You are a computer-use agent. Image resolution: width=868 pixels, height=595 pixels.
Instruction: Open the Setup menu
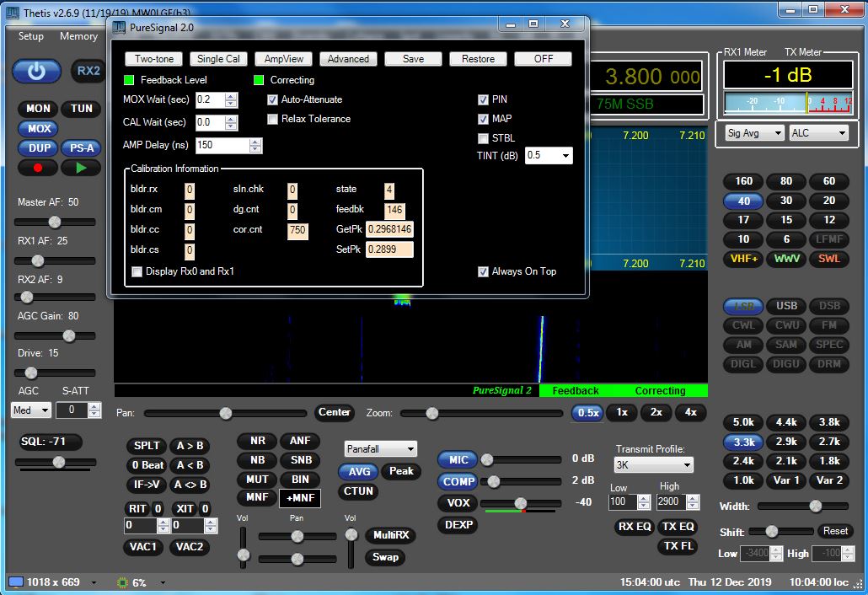tap(31, 36)
